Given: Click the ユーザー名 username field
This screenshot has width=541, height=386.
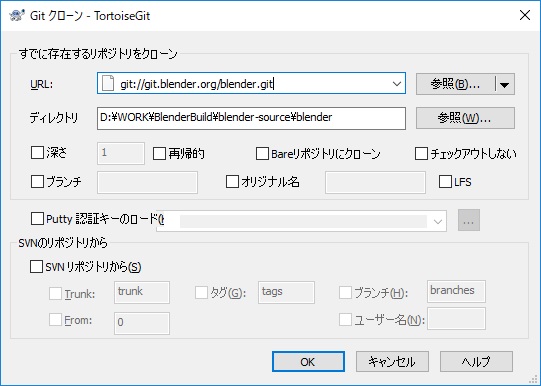Looking at the screenshot, I should pos(456,319).
